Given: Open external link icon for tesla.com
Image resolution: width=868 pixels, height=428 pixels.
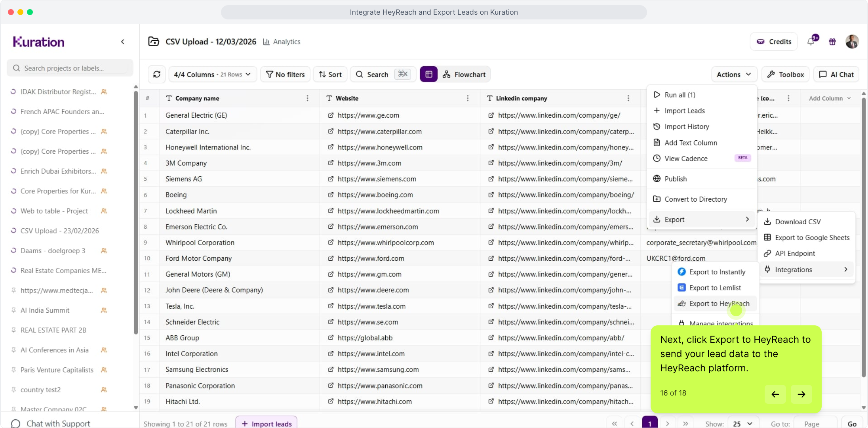Looking at the screenshot, I should [x=331, y=306].
